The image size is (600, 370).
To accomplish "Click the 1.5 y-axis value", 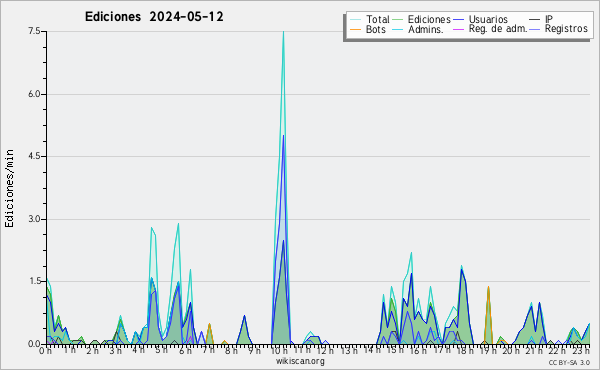I will click(x=34, y=282).
